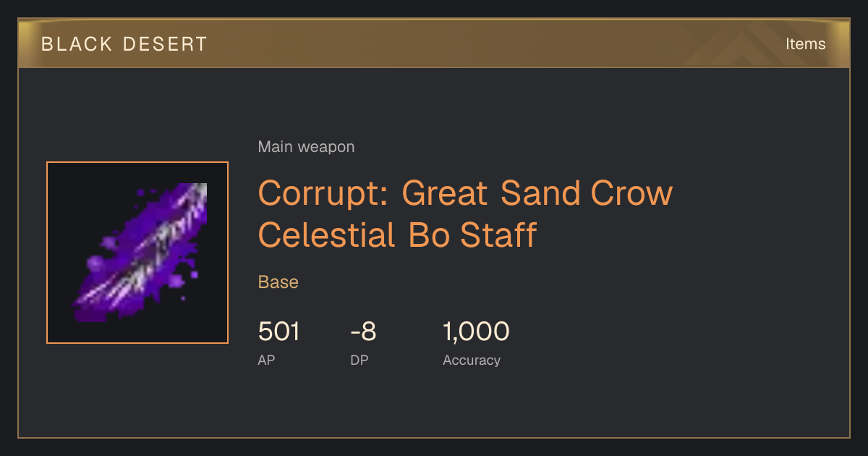Select the Base enhancement level label
Image resolution: width=868 pixels, height=456 pixels.
click(x=278, y=282)
